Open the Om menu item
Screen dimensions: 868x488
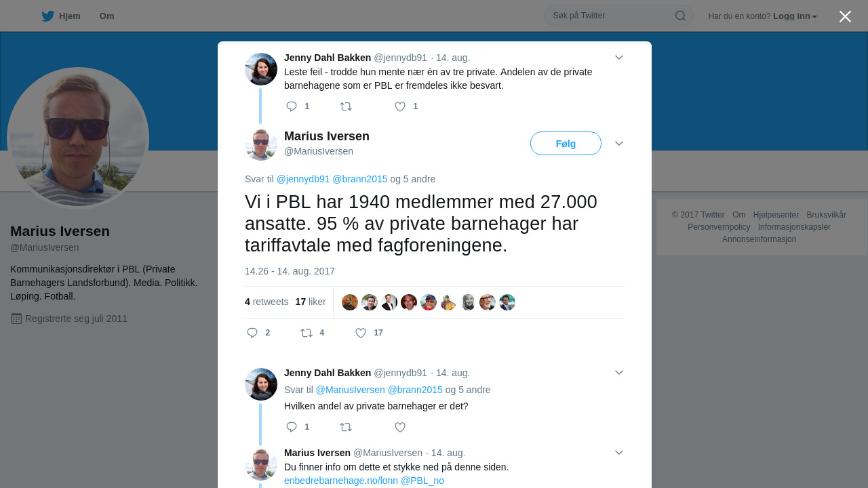(x=106, y=16)
